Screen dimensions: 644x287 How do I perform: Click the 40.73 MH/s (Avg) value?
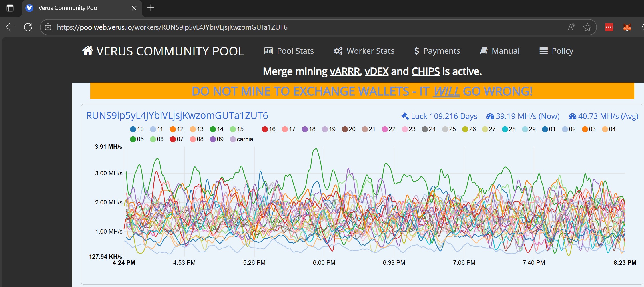[x=608, y=116]
